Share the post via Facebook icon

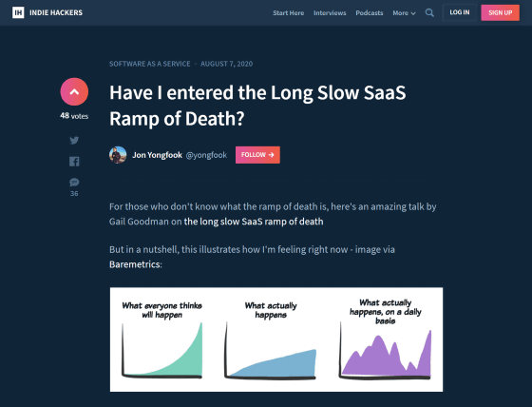[x=74, y=162]
